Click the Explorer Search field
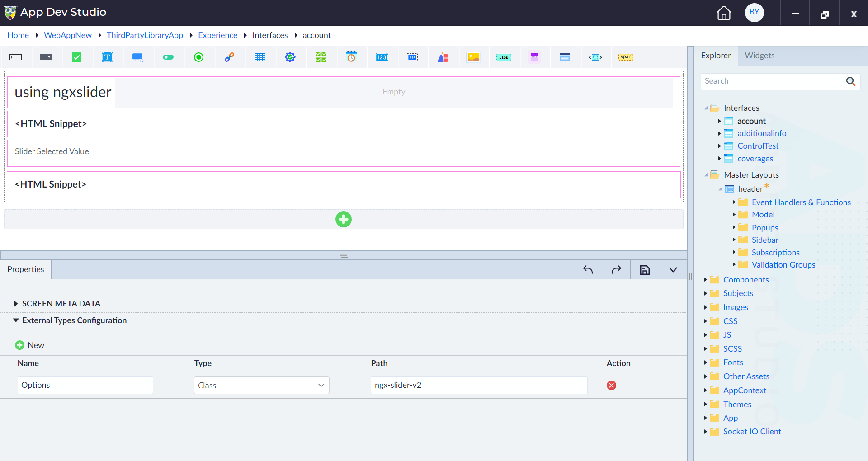The height and width of the screenshot is (461, 868). (x=773, y=81)
